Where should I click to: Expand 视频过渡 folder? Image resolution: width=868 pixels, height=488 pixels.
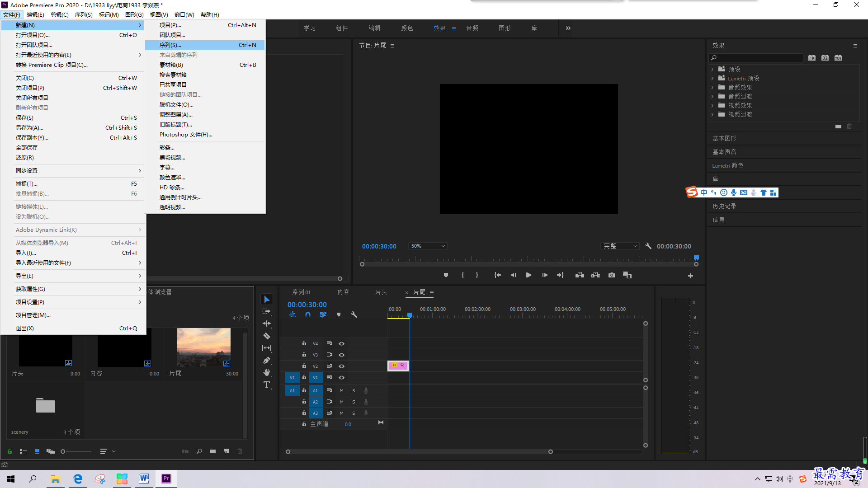coord(712,114)
